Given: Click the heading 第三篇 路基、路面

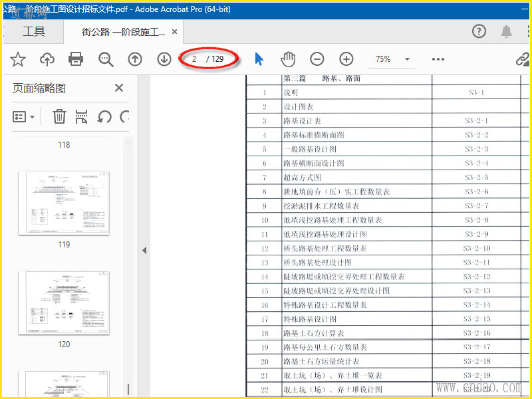Looking at the screenshot, I should point(322,78).
